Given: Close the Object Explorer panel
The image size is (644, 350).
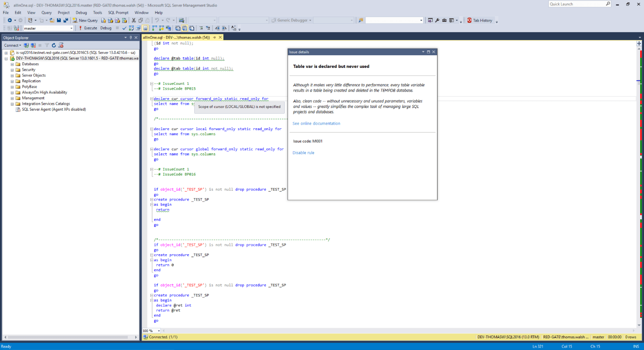Looking at the screenshot, I should (x=136, y=38).
